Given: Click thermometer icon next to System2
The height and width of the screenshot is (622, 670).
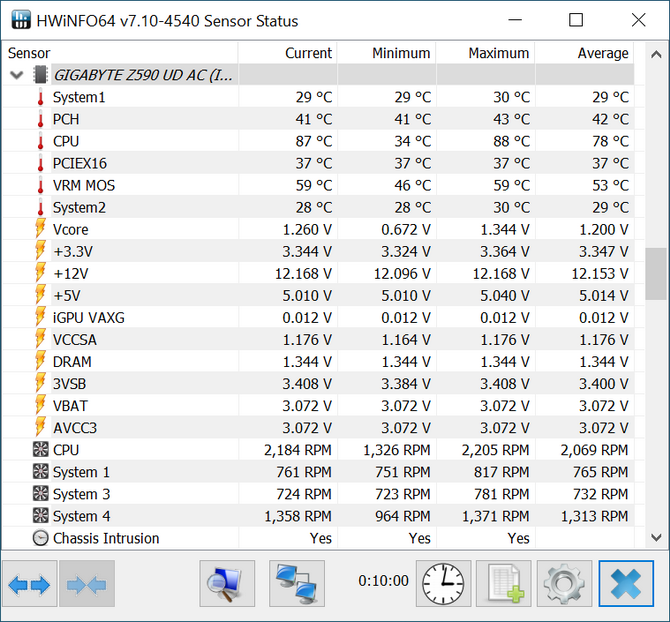Looking at the screenshot, I should coord(41,208).
